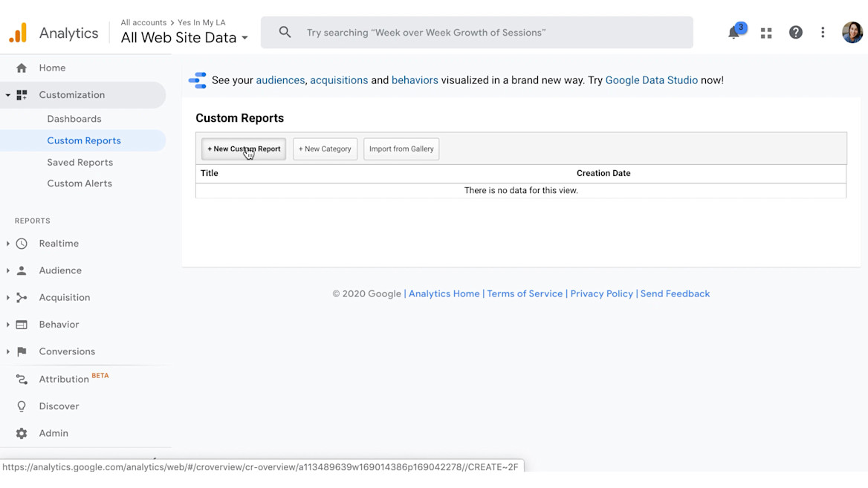Click the Conversions flag icon
This screenshot has width=868, height=488.
pyautogui.click(x=22, y=351)
